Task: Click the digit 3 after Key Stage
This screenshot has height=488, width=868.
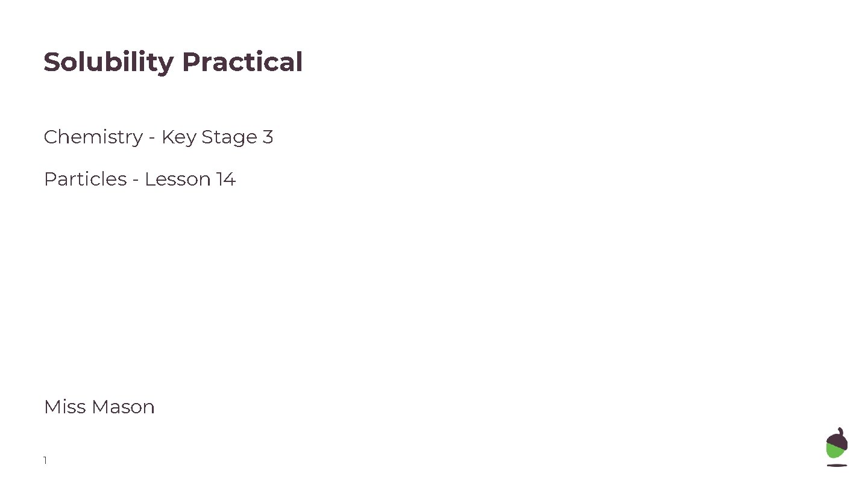Action: (268, 137)
